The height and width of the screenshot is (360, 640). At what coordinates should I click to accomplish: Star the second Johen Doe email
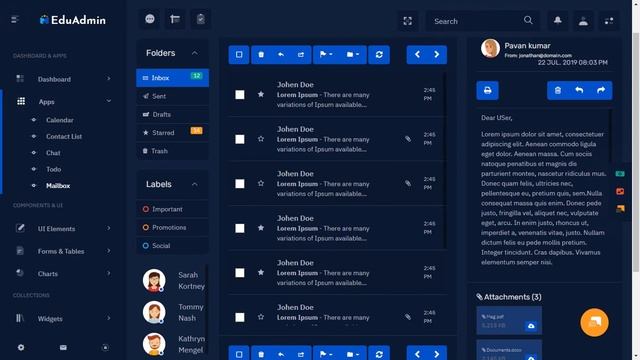pos(261,139)
